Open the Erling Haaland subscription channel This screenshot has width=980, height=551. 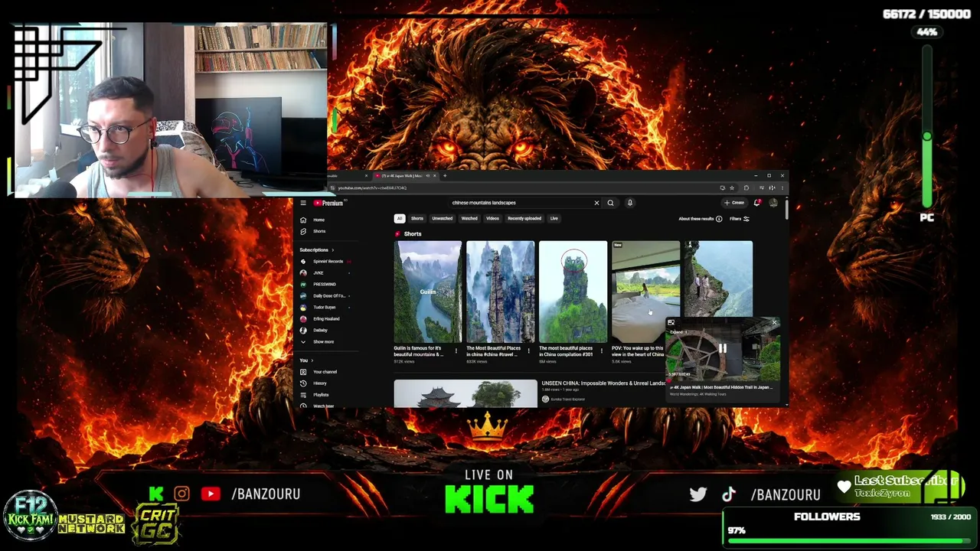325,318
